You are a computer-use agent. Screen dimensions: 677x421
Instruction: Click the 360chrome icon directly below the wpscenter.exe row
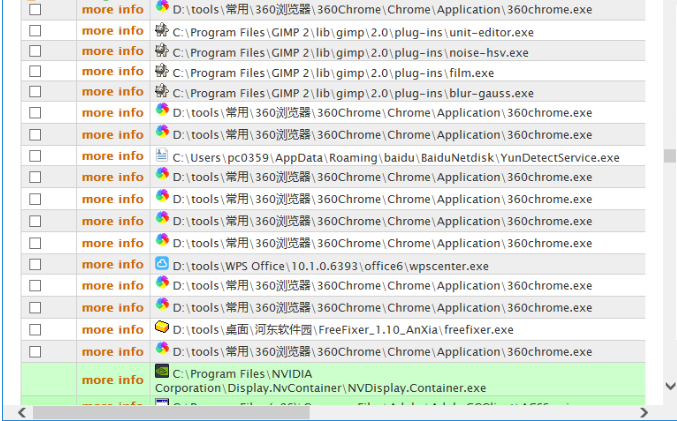point(162,282)
